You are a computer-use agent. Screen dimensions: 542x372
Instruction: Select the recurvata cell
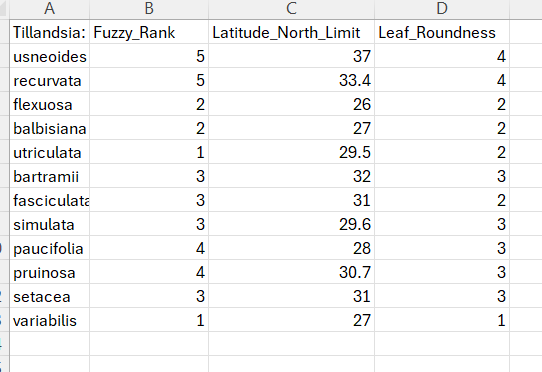(49, 80)
